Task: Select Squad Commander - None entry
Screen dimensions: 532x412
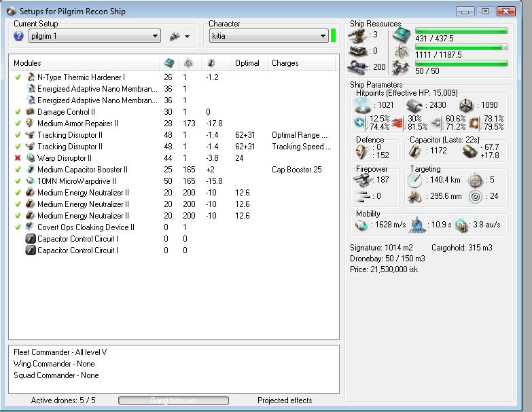Action: [56, 375]
